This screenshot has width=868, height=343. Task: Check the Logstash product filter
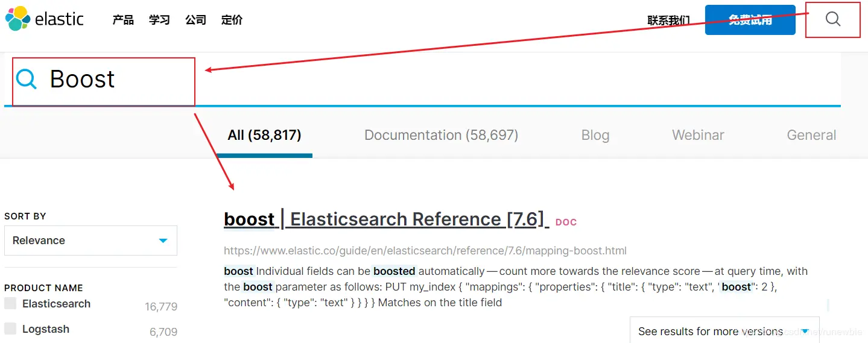point(10,329)
